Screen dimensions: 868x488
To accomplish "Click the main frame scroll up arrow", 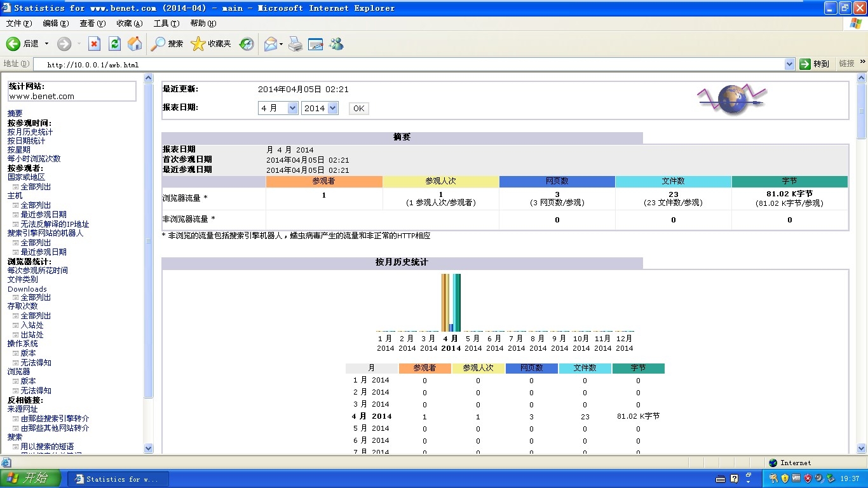I will [862, 78].
